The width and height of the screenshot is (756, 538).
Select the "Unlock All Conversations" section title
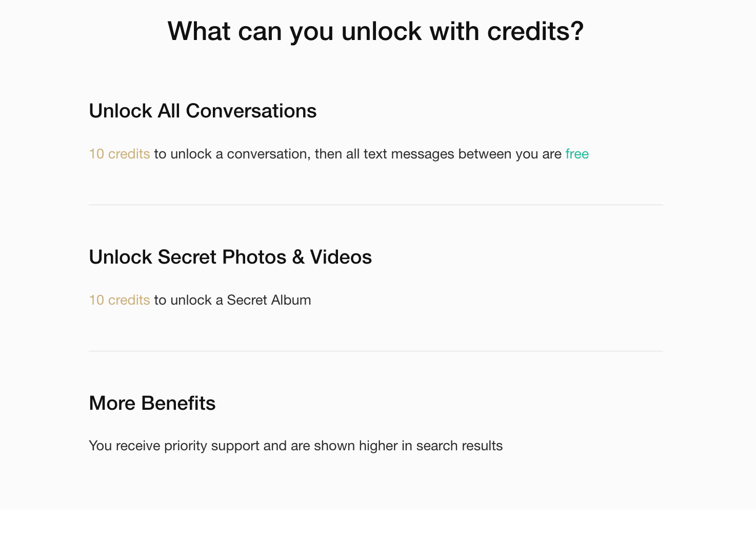coord(203,111)
